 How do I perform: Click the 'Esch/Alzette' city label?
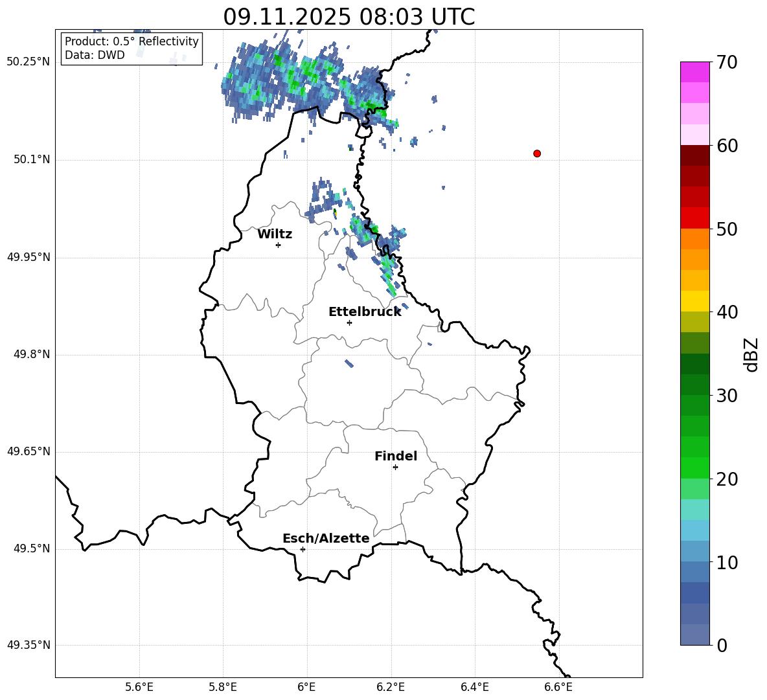click(326, 538)
